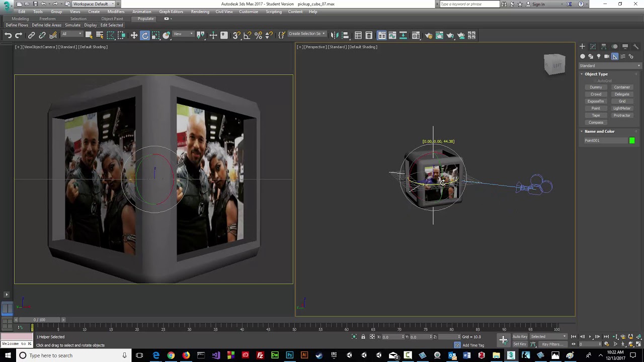Open the selection filter All dropdown
644x362 pixels.
(x=71, y=34)
